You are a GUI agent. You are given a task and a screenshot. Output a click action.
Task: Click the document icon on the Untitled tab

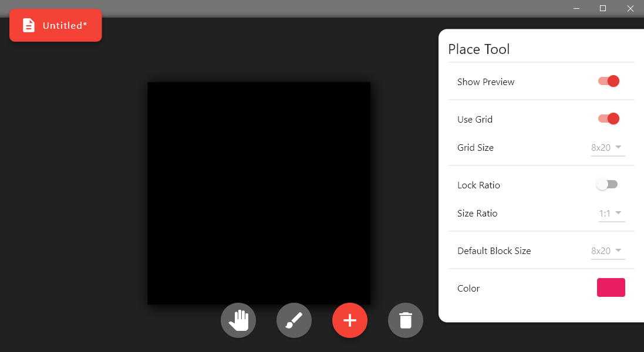[x=28, y=25]
